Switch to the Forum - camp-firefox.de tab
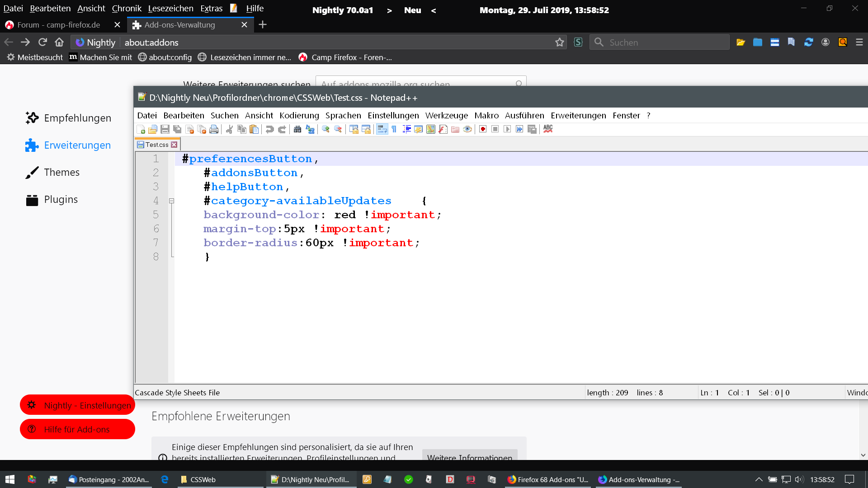Image resolution: width=868 pixels, height=488 pixels. click(59, 25)
